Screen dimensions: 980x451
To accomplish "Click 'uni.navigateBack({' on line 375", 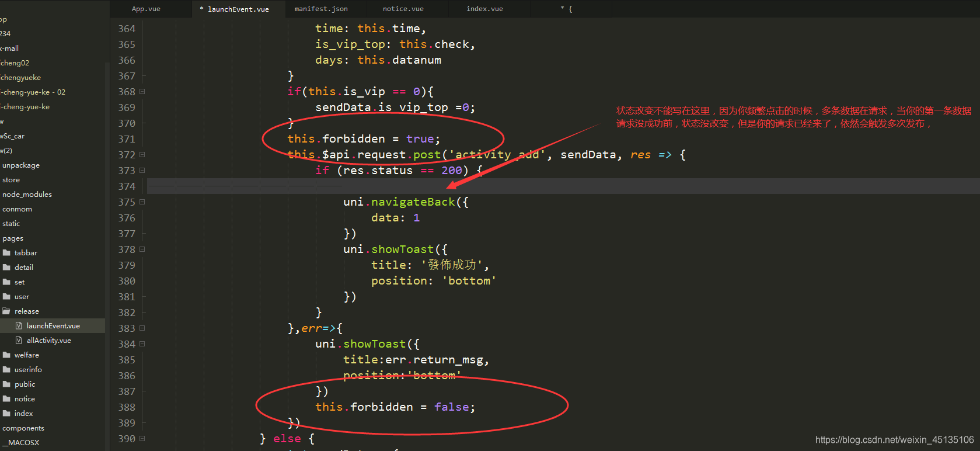I will 406,202.
